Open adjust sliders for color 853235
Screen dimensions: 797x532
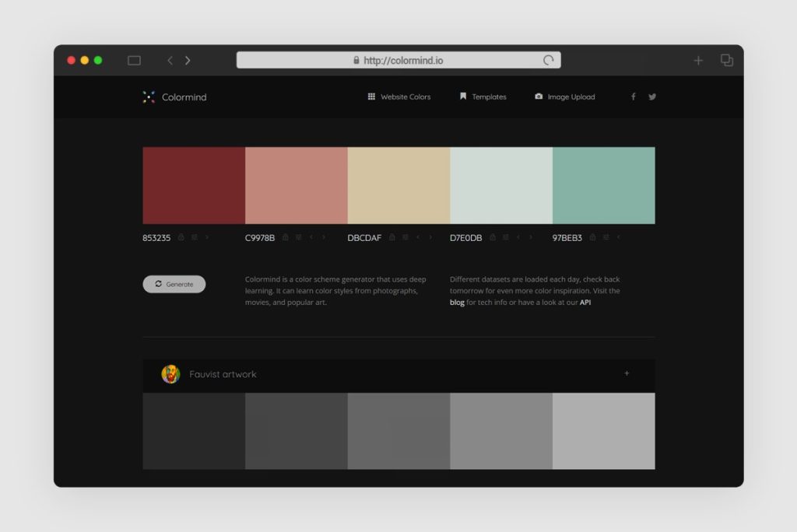(x=194, y=237)
